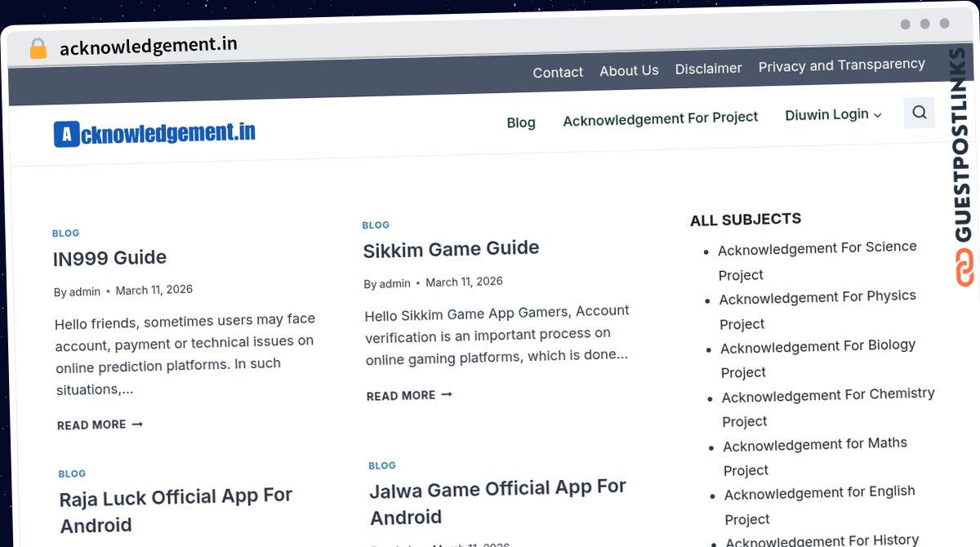This screenshot has width=980, height=547.
Task: Open the search magnifier icon
Action: click(x=919, y=113)
